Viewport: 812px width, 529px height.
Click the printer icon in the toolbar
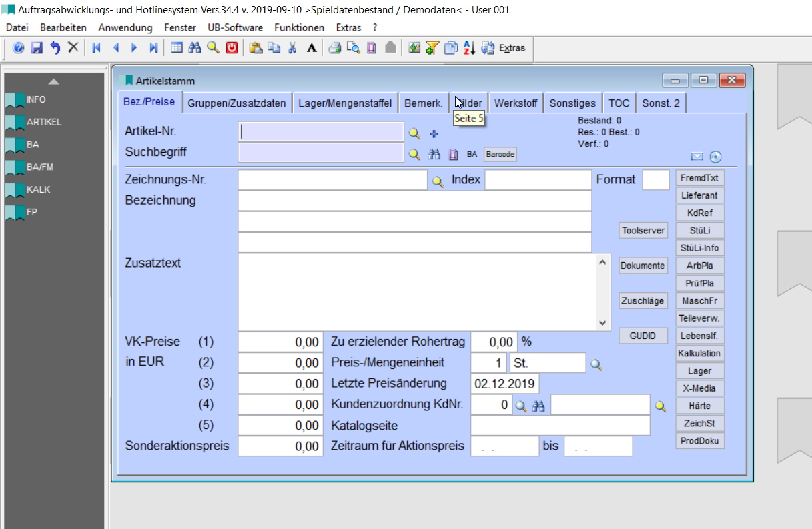point(334,48)
